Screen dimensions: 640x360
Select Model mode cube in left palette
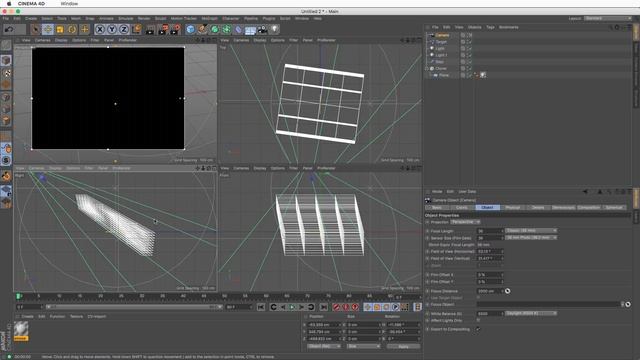6,60
